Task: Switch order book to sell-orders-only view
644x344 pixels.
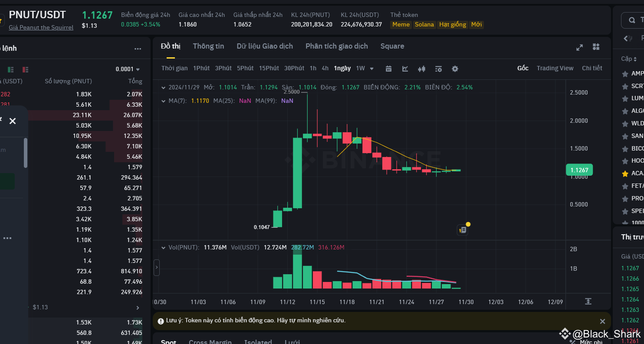Action: tap(25, 69)
